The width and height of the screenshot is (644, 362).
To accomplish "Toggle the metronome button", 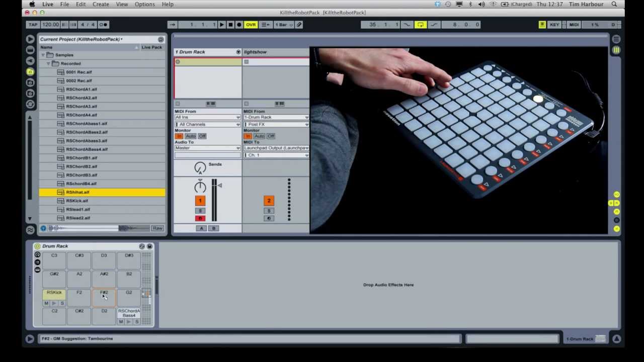I will click(x=103, y=25).
